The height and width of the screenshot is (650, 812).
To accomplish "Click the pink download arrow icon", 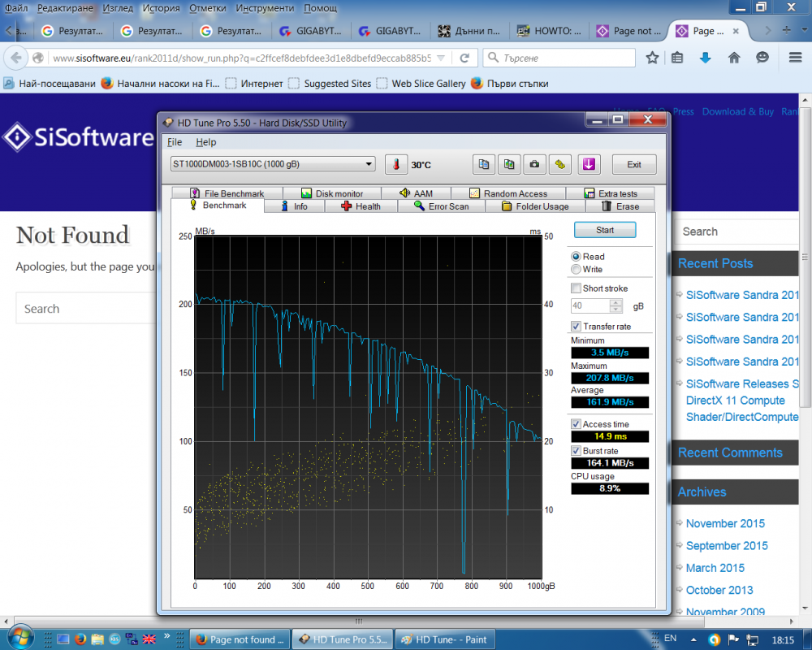I will click(x=589, y=165).
